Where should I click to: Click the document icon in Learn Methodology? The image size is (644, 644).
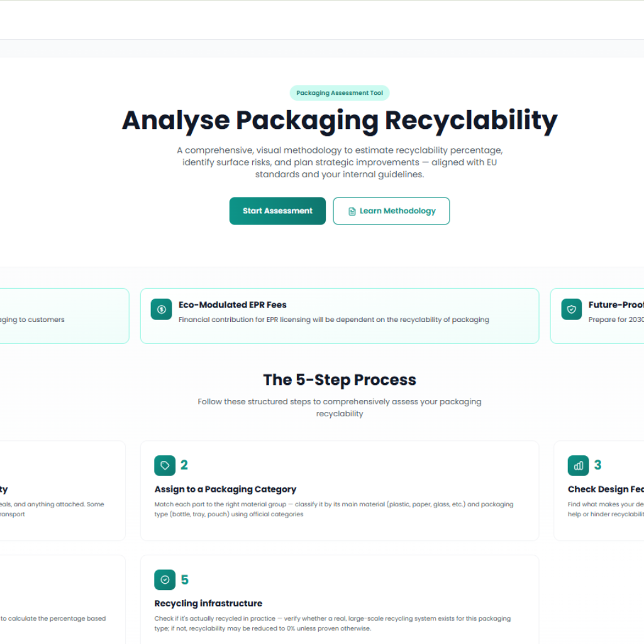[x=352, y=211]
